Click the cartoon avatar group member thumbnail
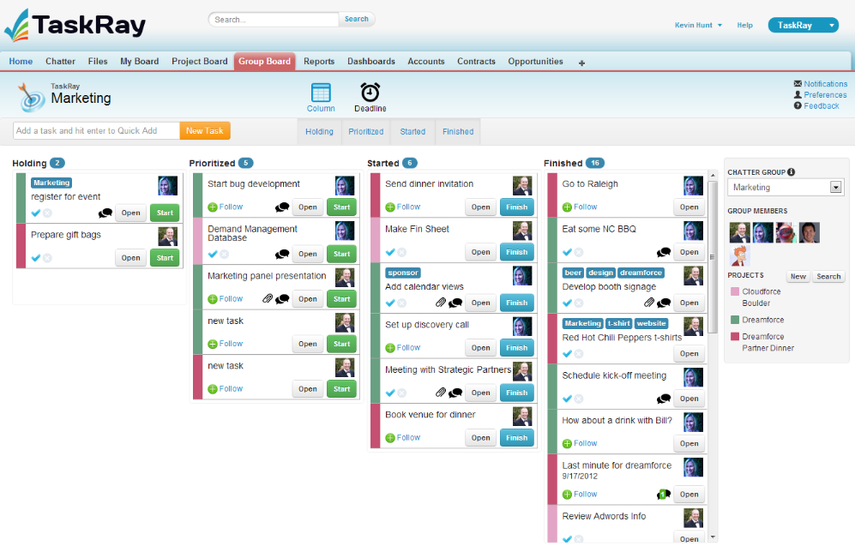Screen dimensions: 855x552 pyautogui.click(x=739, y=255)
